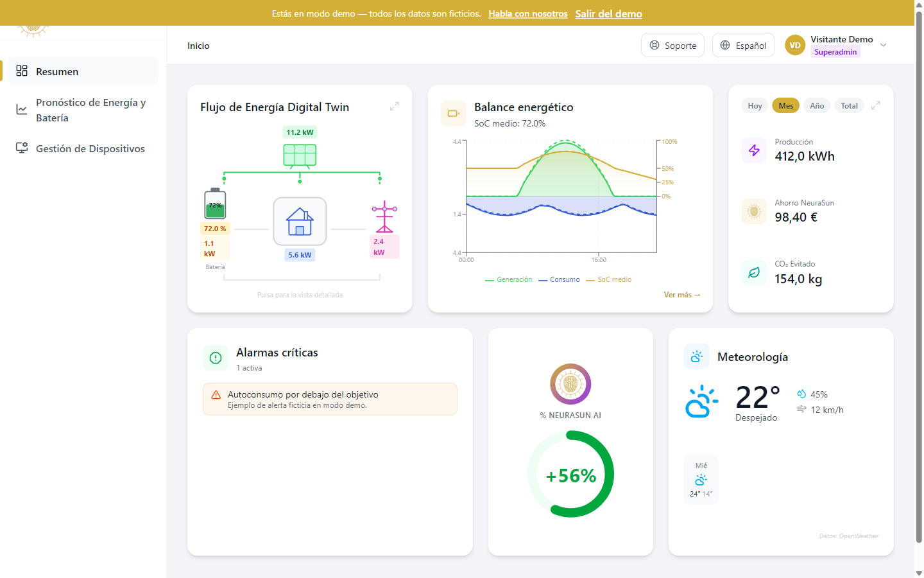Toggle the SoC medio legend entry
924x578 pixels.
[609, 280]
